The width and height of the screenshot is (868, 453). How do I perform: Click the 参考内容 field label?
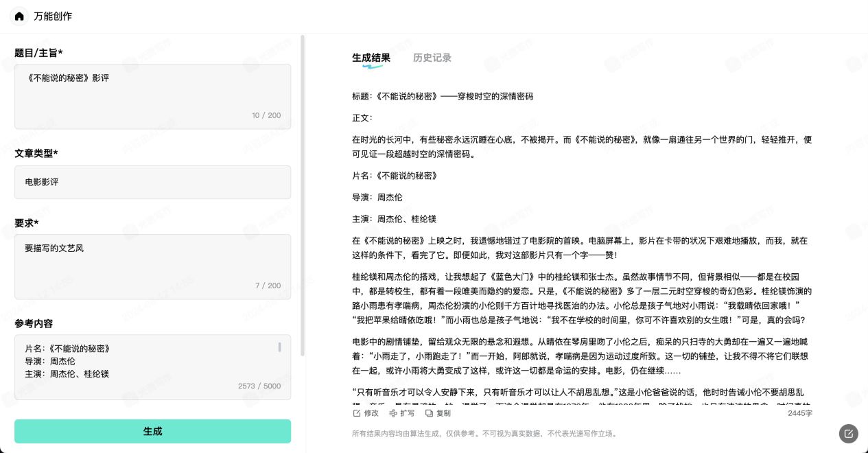click(x=34, y=323)
